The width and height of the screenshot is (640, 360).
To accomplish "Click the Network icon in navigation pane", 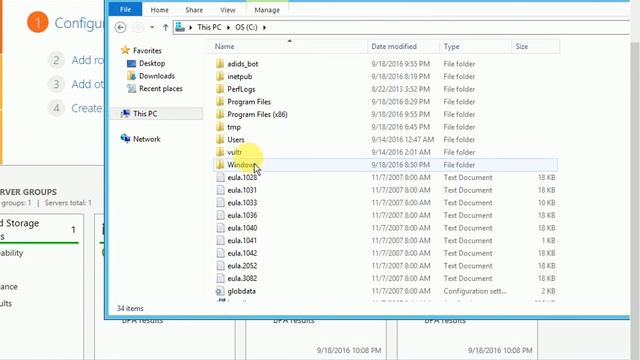I will (x=125, y=139).
